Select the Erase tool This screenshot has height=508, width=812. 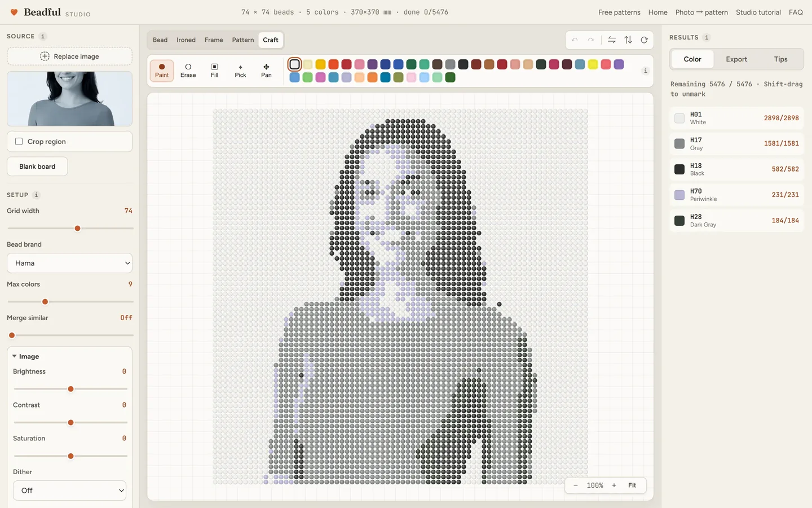pos(188,71)
